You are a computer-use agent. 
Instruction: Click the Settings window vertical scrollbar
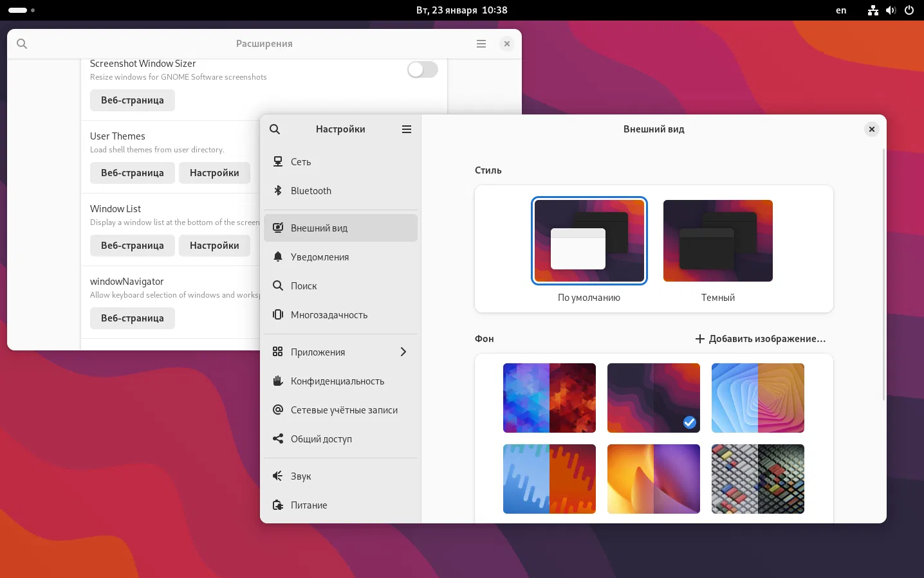pyautogui.click(x=884, y=275)
